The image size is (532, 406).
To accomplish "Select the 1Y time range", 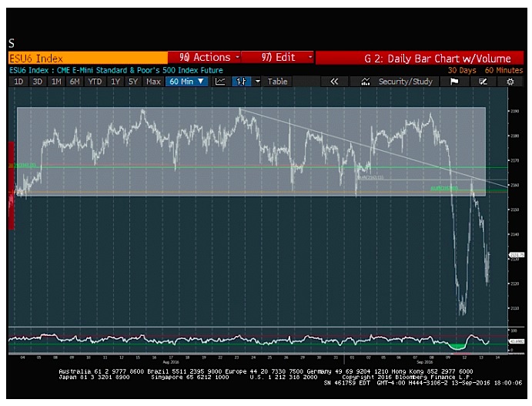I will pos(115,82).
